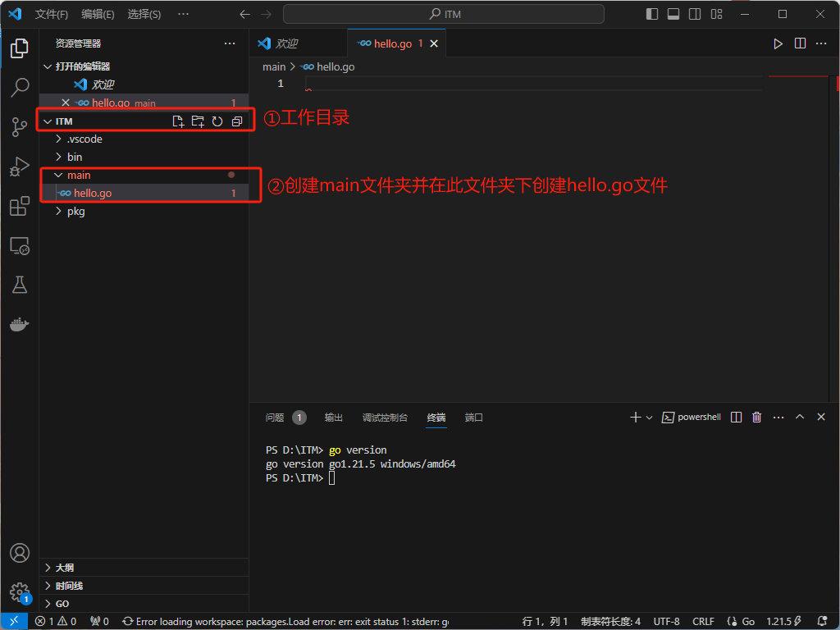Image resolution: width=840 pixels, height=630 pixels.
Task: Expand the bin folder
Action: coord(58,157)
